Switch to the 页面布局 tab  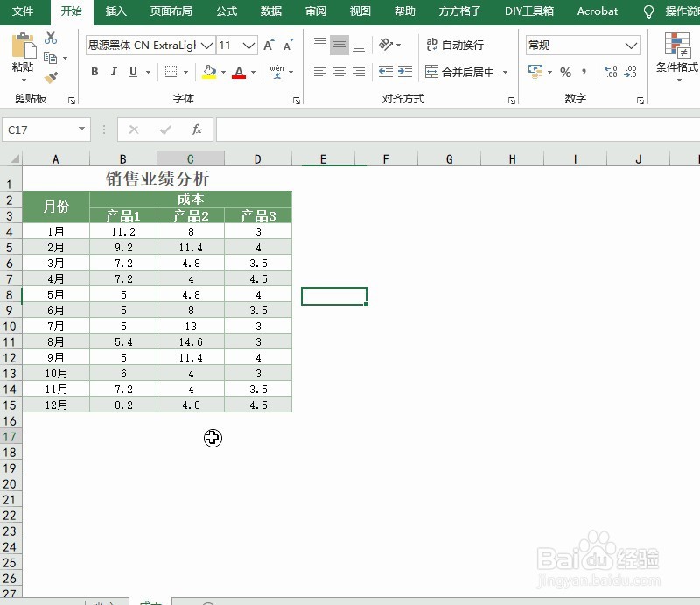pos(171,11)
